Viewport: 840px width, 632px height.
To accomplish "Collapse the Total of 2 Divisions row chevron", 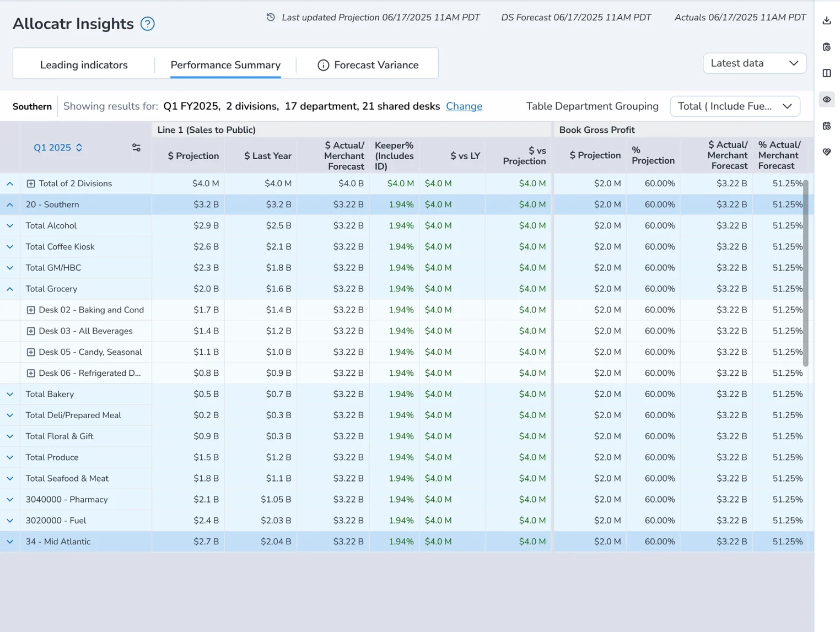I will point(10,183).
